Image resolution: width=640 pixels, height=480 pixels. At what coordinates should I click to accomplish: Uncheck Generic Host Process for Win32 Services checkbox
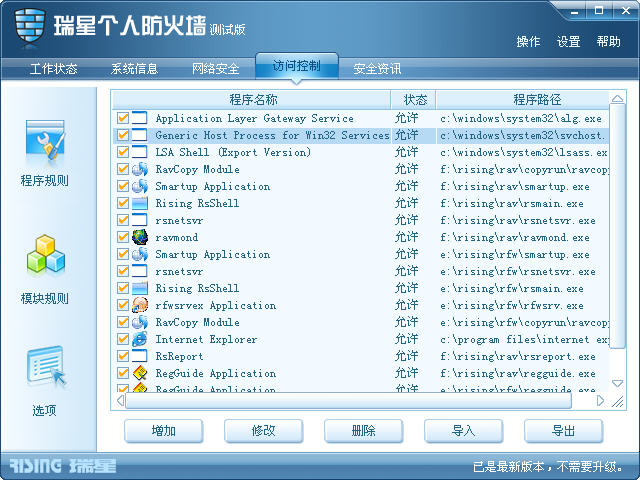pos(122,135)
